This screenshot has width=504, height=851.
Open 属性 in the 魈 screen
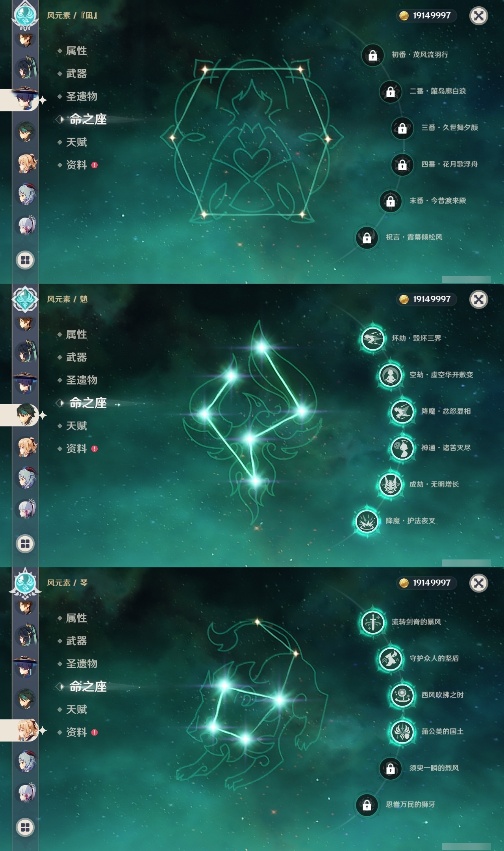click(x=76, y=334)
